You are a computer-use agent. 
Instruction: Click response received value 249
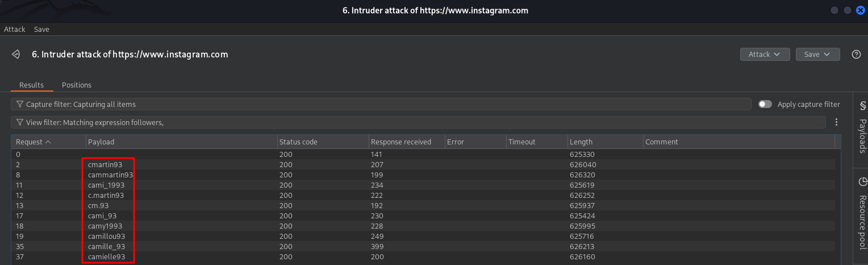pyautogui.click(x=377, y=236)
